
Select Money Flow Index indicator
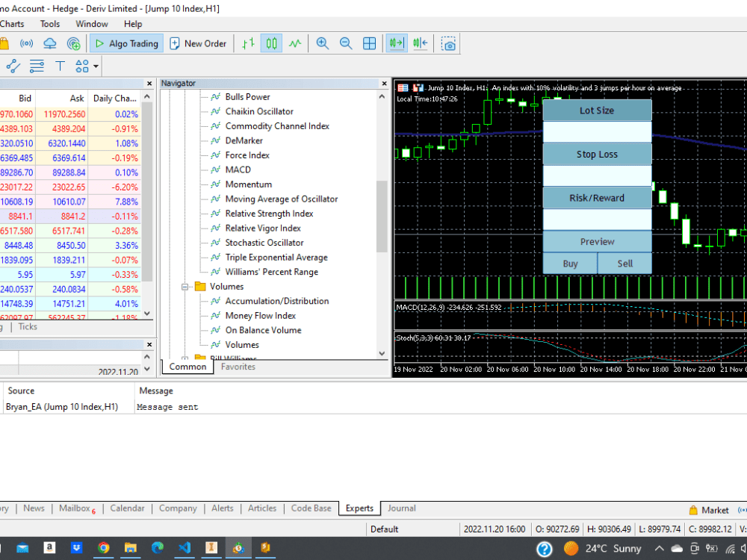[x=260, y=316]
